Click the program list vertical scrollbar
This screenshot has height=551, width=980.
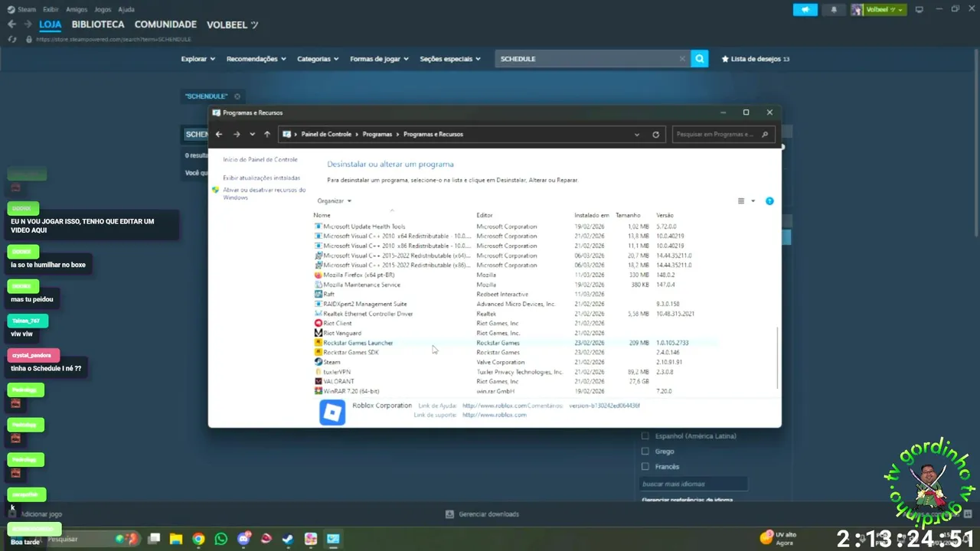(777, 357)
